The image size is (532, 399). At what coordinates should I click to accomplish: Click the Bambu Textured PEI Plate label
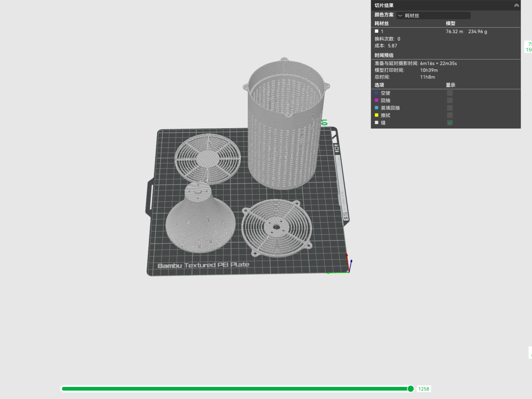[203, 265]
